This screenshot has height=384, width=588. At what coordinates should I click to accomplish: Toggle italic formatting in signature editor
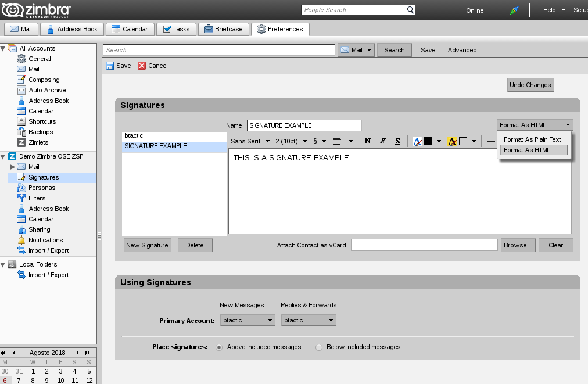click(383, 141)
